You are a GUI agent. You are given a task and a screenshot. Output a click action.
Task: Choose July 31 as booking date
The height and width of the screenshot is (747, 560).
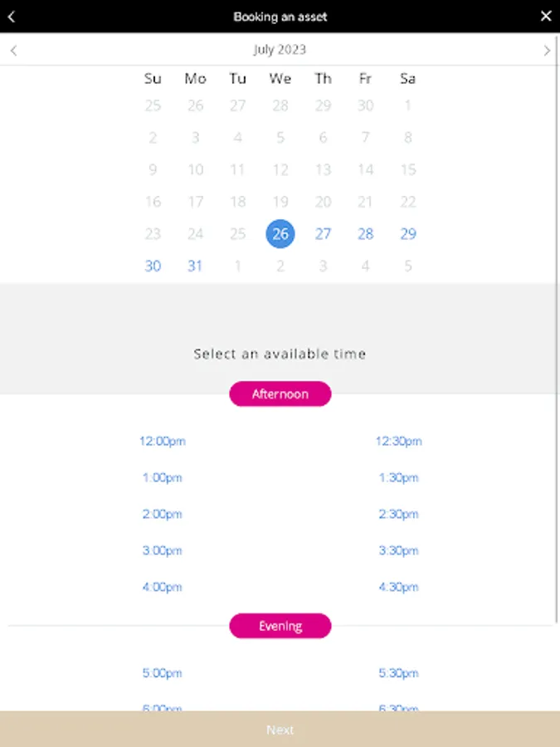click(195, 266)
